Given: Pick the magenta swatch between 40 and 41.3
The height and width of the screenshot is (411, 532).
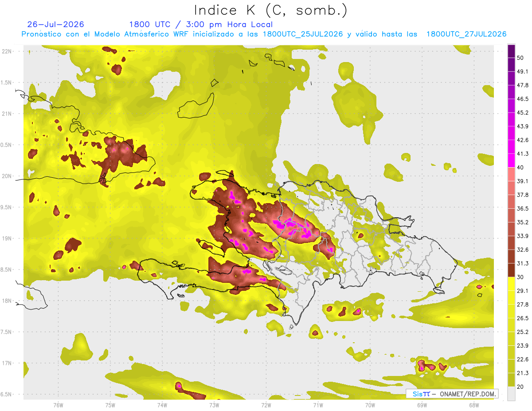Looking at the screenshot, I should [511, 160].
